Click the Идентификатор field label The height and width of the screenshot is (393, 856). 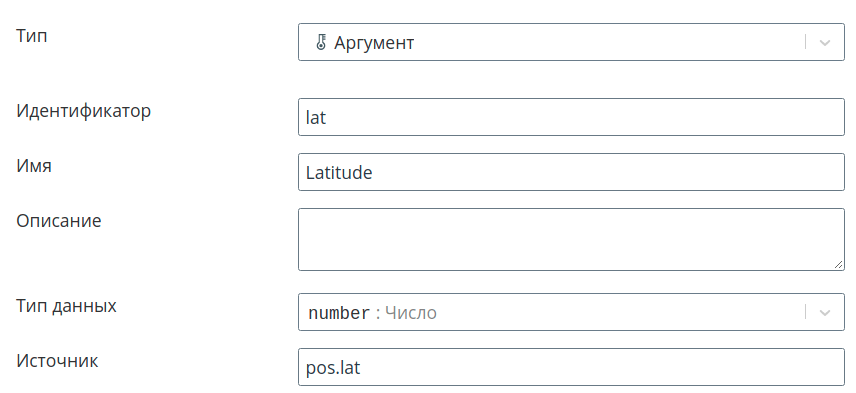click(84, 111)
